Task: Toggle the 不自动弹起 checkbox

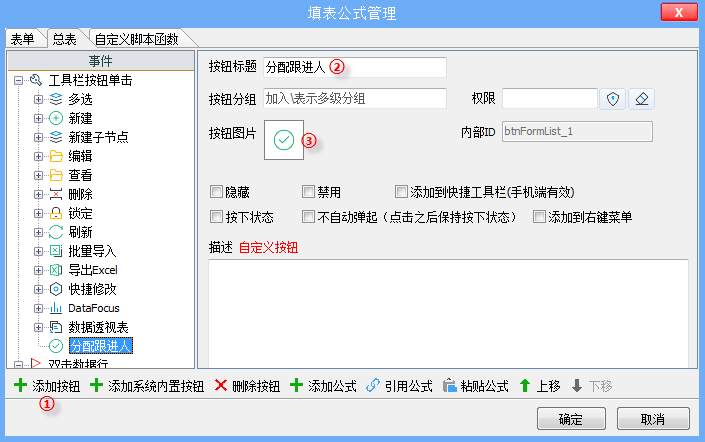Action: [x=308, y=217]
